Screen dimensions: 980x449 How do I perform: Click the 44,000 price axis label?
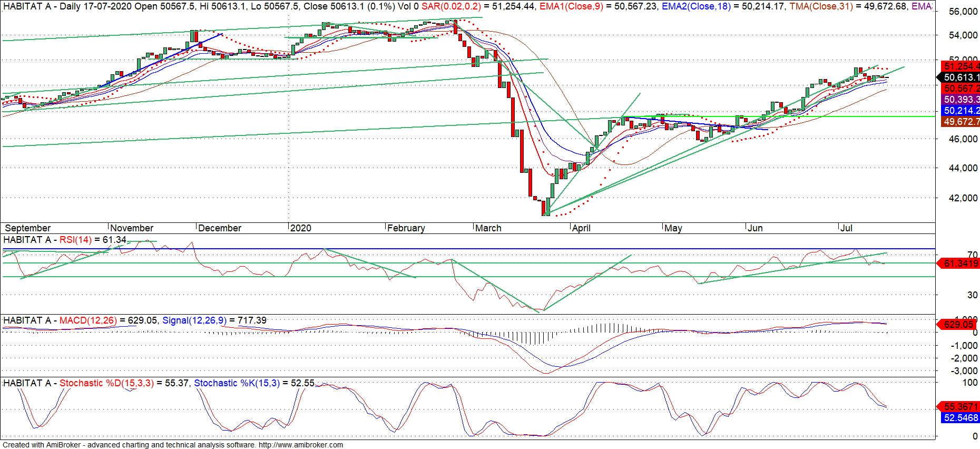963,168
